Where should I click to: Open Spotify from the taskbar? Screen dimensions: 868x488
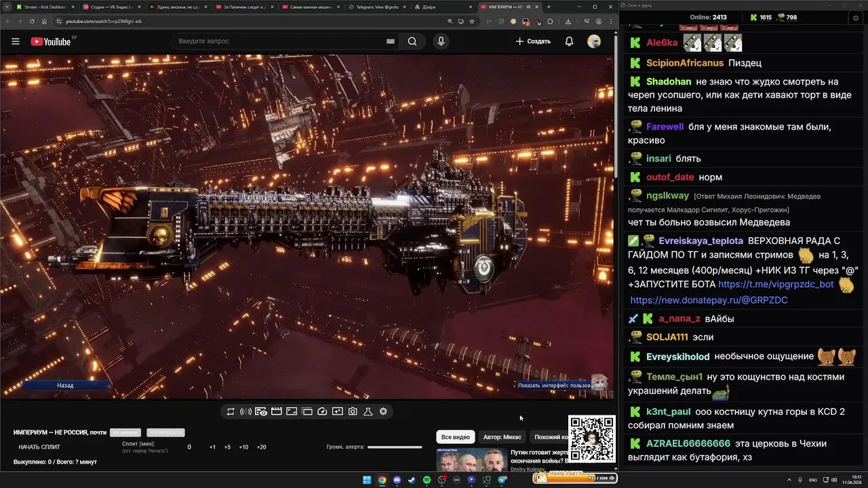pos(427,480)
